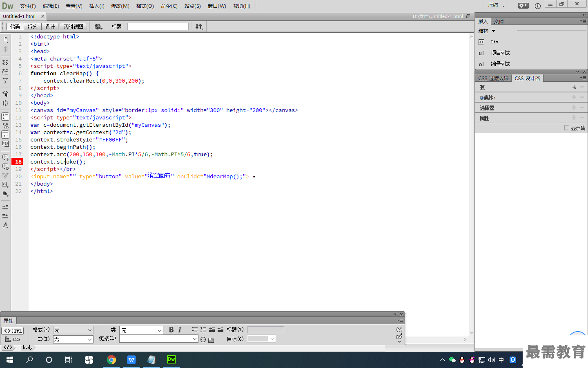This screenshot has width=588, height=368.
Task: Open the ID(I) dropdown
Action: coord(73,339)
